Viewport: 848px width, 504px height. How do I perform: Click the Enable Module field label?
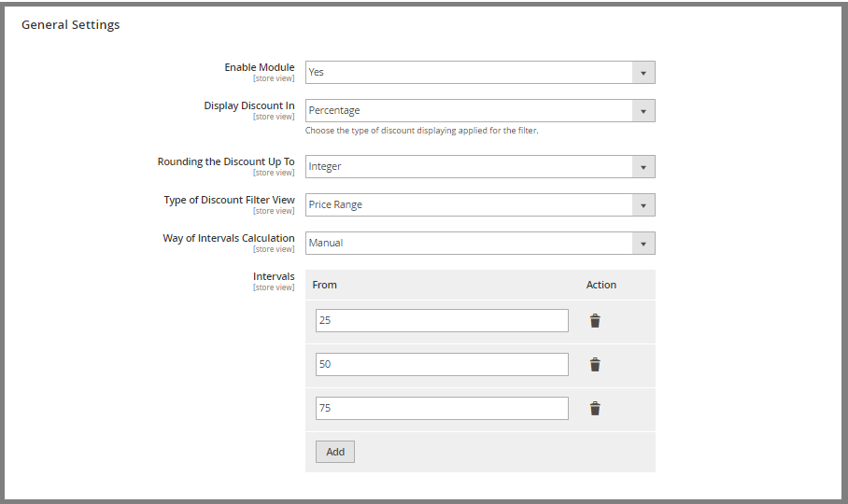coord(260,67)
